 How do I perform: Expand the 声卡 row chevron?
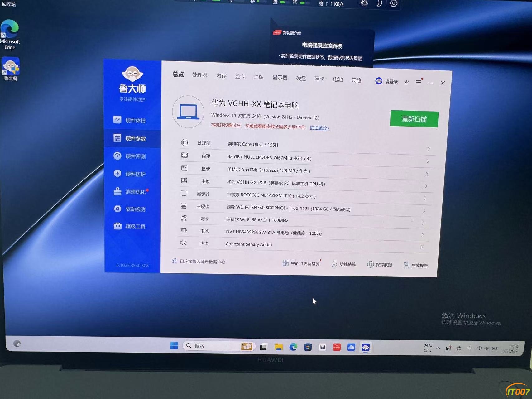(421, 247)
